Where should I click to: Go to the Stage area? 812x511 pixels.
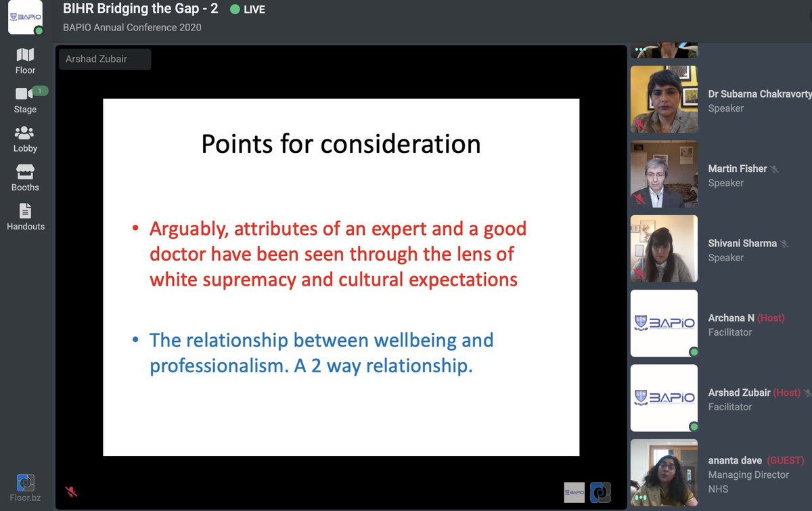pyautogui.click(x=26, y=100)
